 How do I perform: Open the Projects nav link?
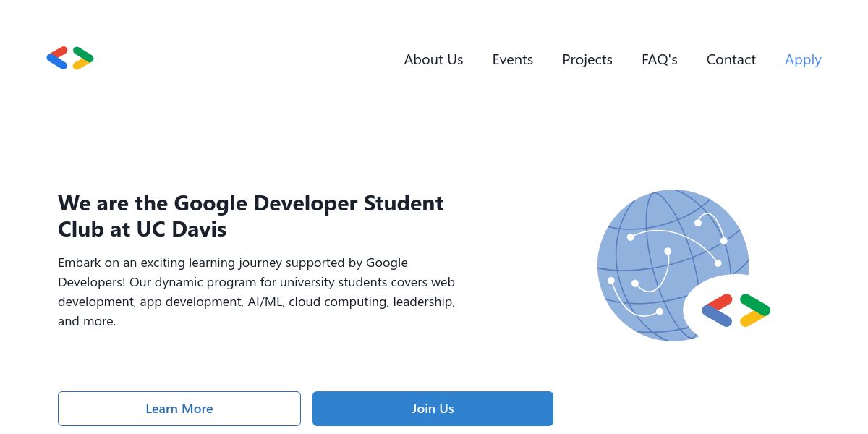coord(587,59)
